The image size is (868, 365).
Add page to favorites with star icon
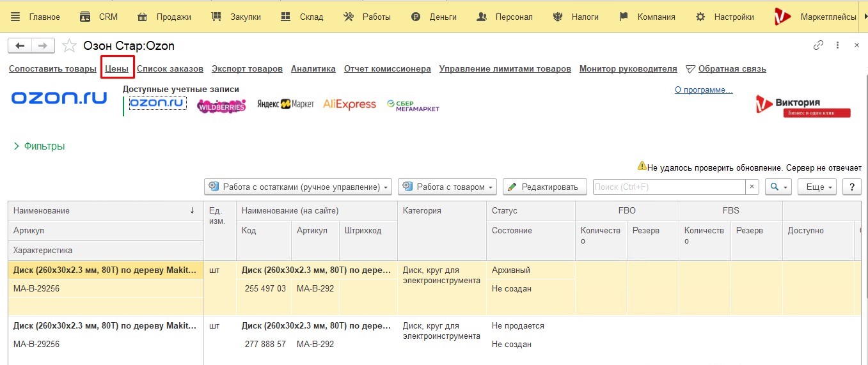tap(69, 45)
